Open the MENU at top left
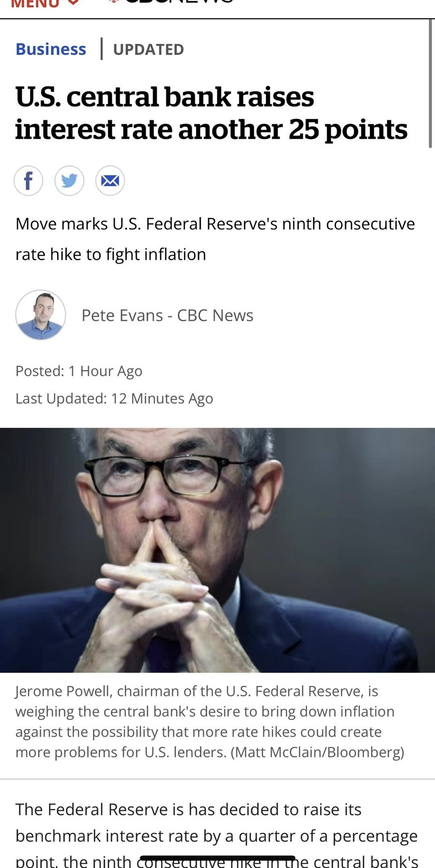Image resolution: width=435 pixels, height=868 pixels. click(36, 3)
